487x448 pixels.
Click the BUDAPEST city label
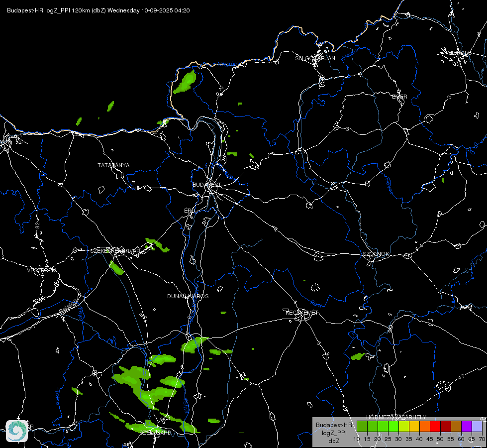click(206, 185)
